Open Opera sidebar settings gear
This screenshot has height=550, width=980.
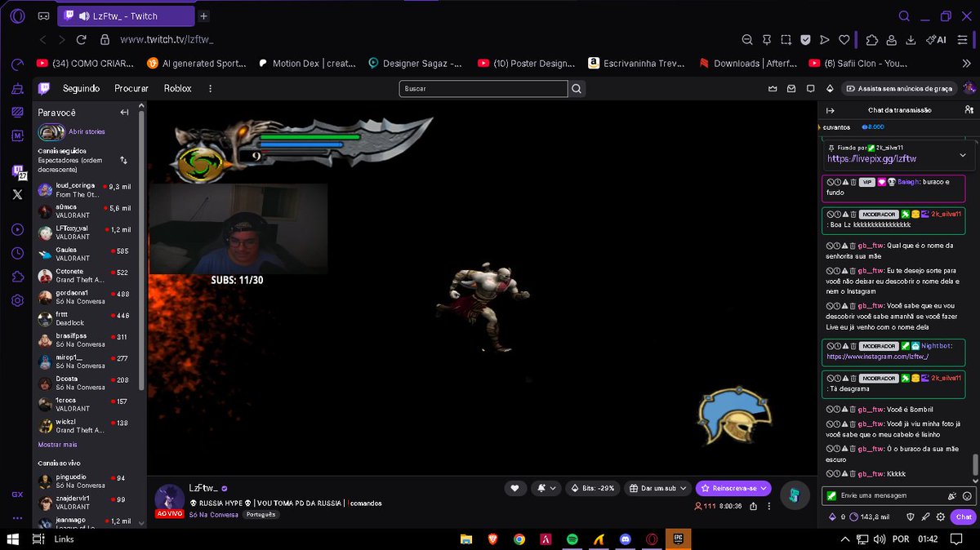pos(17,301)
